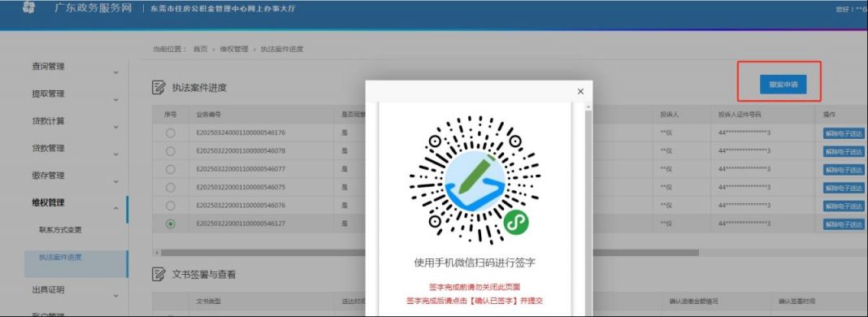
Task: Select the checked radio for case 546127
Action: tap(171, 224)
